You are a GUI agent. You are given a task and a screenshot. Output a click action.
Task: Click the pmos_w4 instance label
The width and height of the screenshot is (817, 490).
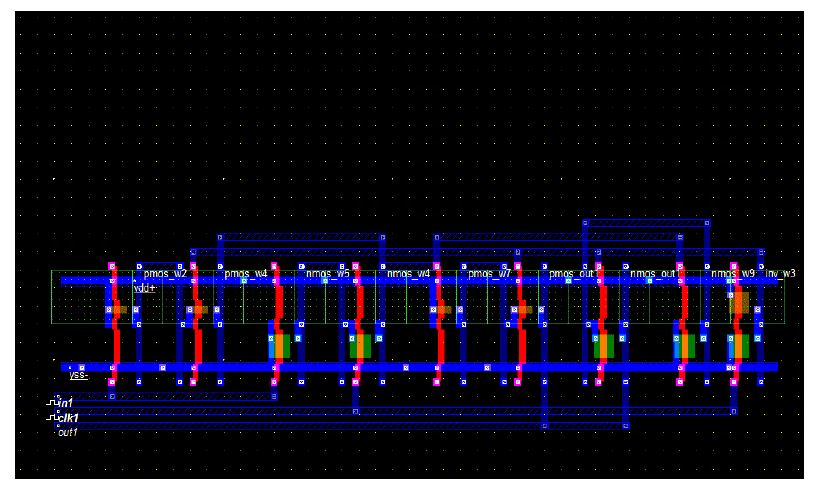(246, 273)
